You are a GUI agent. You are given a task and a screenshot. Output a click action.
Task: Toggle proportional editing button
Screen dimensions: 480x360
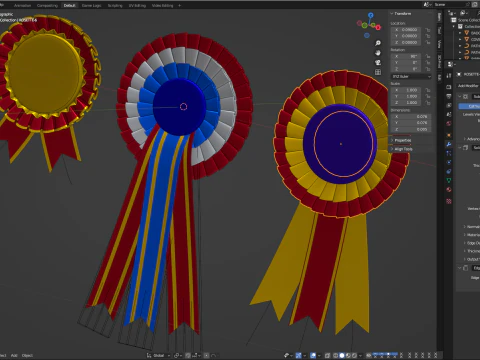[x=207, y=355]
